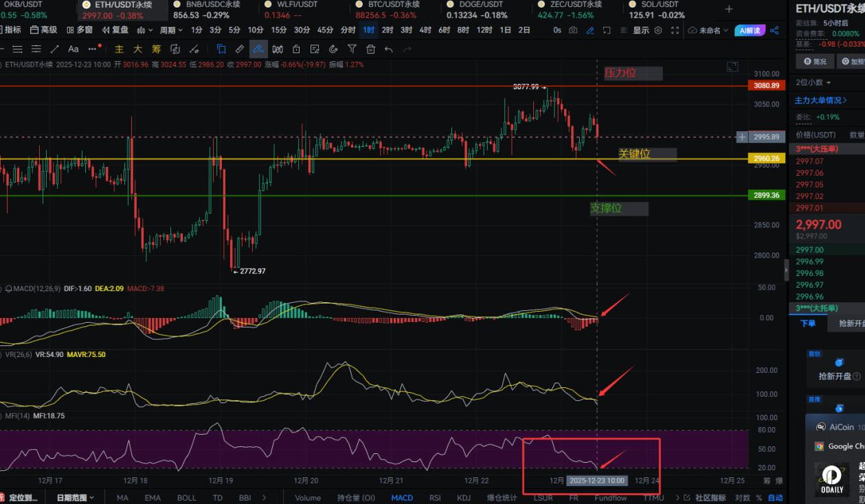Open the 周期 period dropdown
Screen dimensions: 865x504
coord(171,30)
